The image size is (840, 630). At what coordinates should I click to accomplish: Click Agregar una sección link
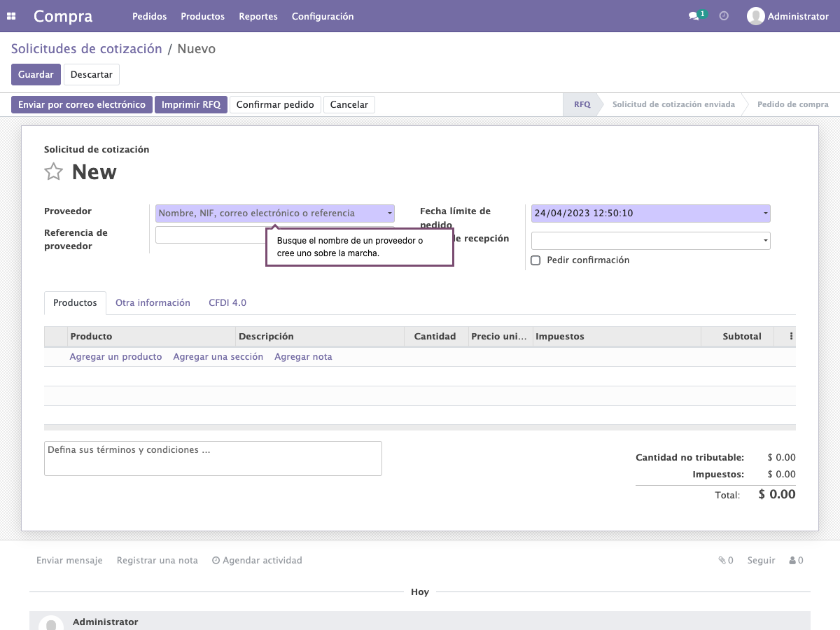coord(218,357)
